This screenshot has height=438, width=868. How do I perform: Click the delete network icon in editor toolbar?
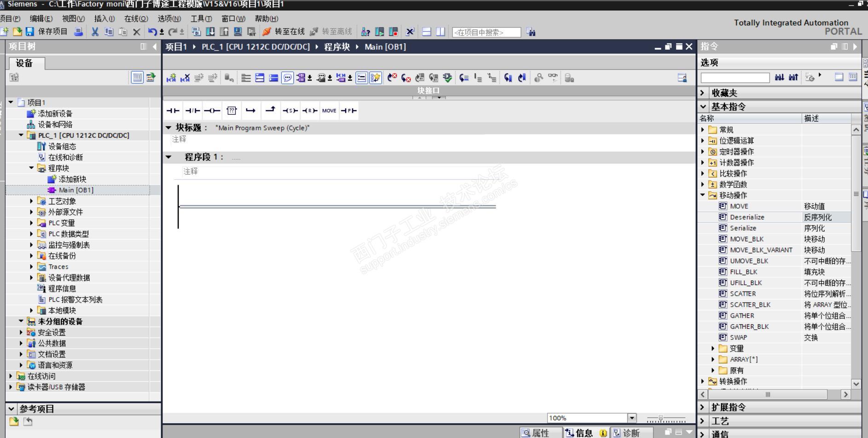coord(185,78)
